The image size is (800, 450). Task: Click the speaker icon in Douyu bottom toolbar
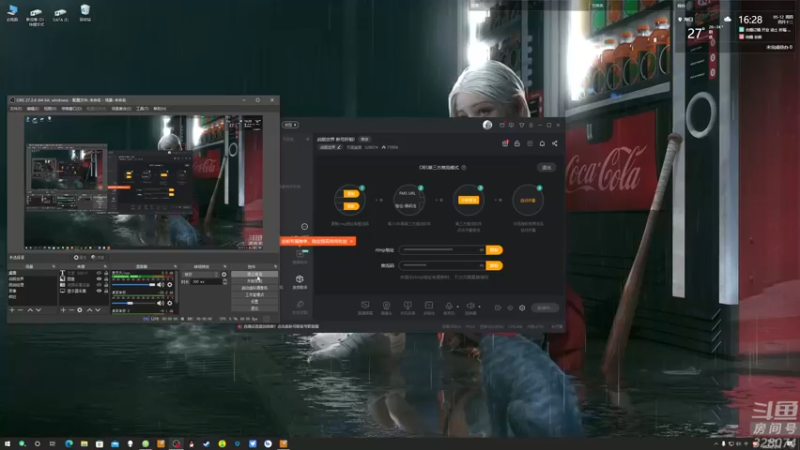[x=470, y=306]
